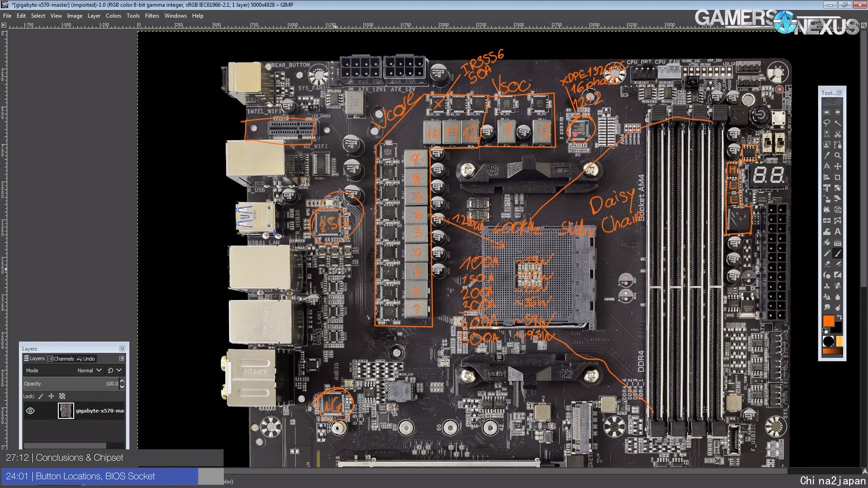The width and height of the screenshot is (868, 488).
Task: Select the Cage Transform tool
Action: [x=838, y=221]
